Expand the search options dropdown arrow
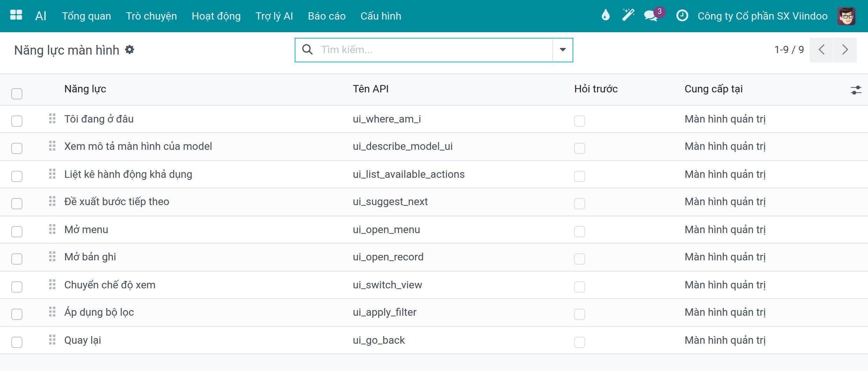Viewport: 868px width, 371px height. [x=562, y=50]
